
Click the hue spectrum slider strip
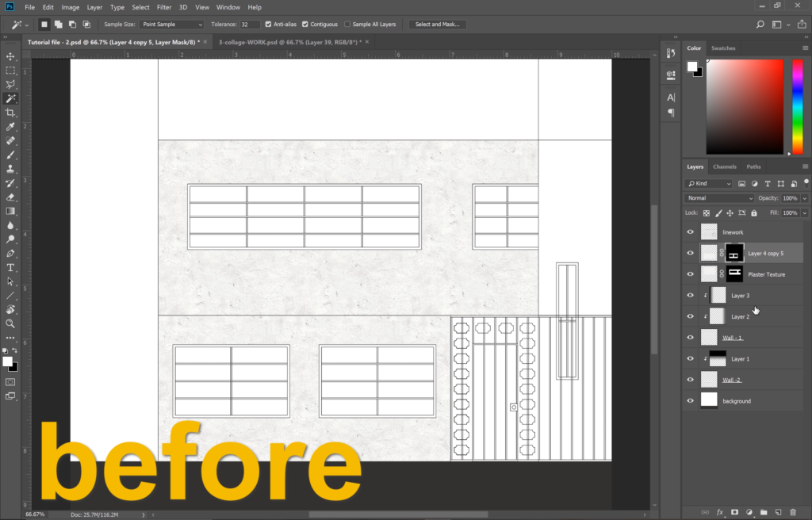(797, 107)
